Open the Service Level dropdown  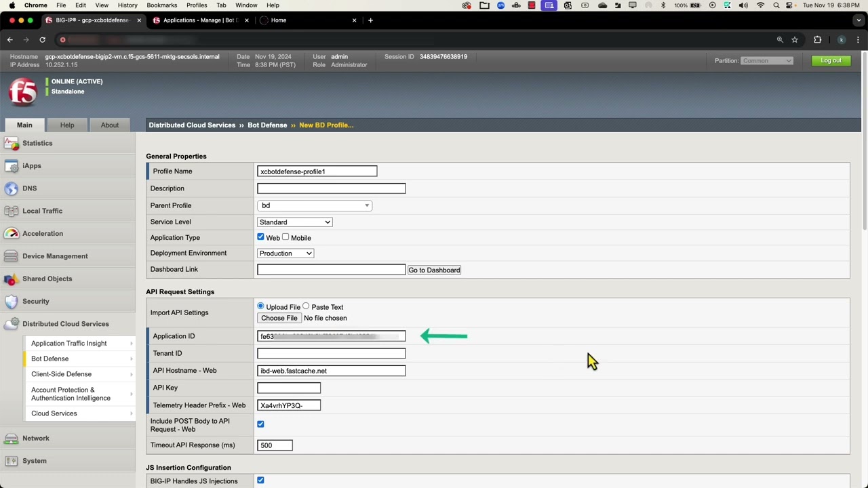[294, 222]
